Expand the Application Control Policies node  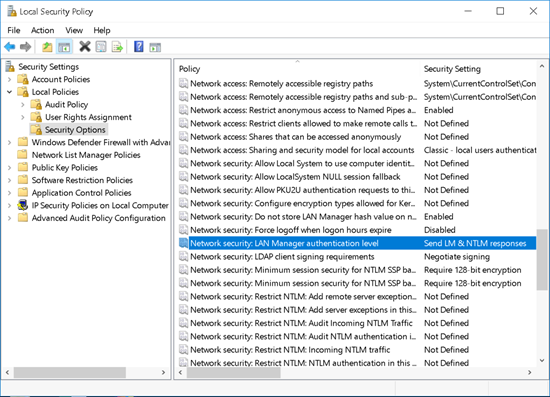pyautogui.click(x=9, y=193)
